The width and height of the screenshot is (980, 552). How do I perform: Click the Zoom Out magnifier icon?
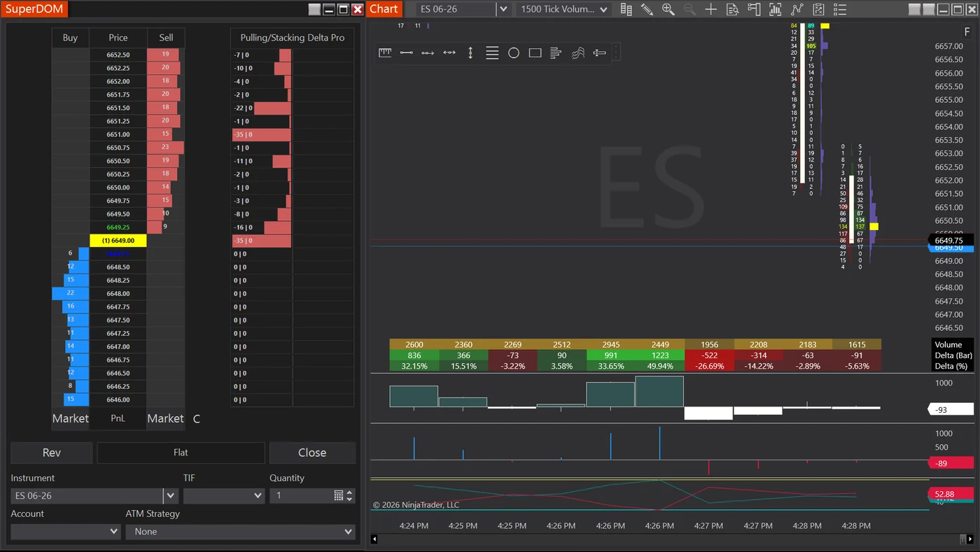[689, 9]
